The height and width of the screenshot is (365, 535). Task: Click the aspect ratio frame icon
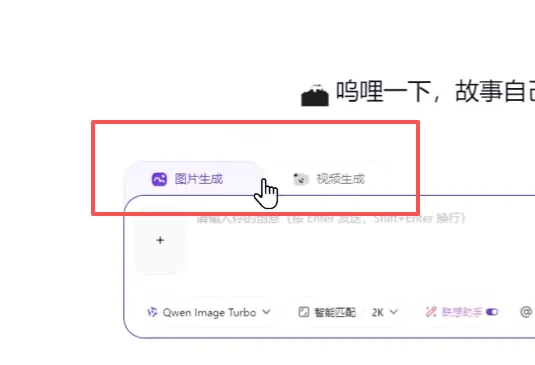click(304, 312)
